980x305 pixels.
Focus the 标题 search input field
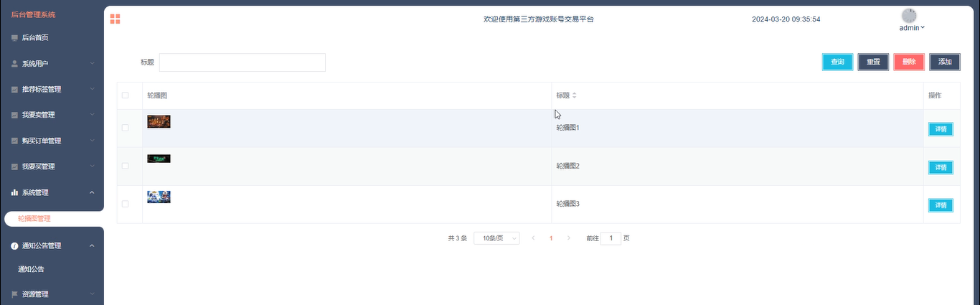coord(242,62)
